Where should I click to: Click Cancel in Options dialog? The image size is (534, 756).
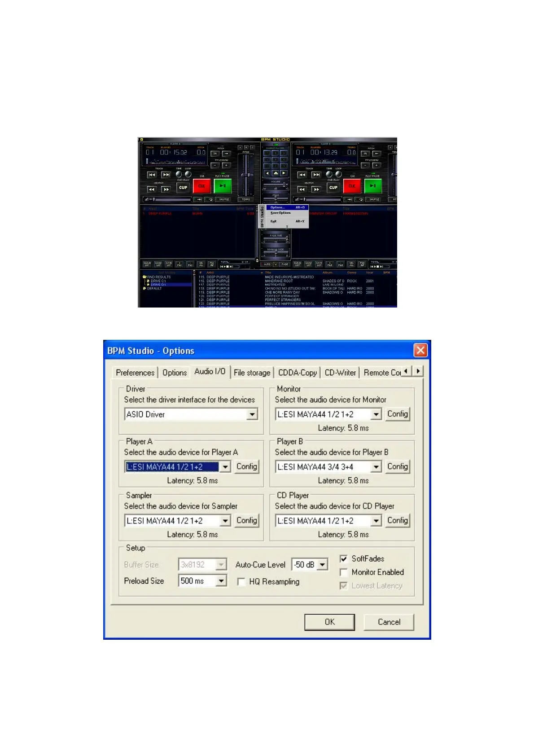click(389, 622)
